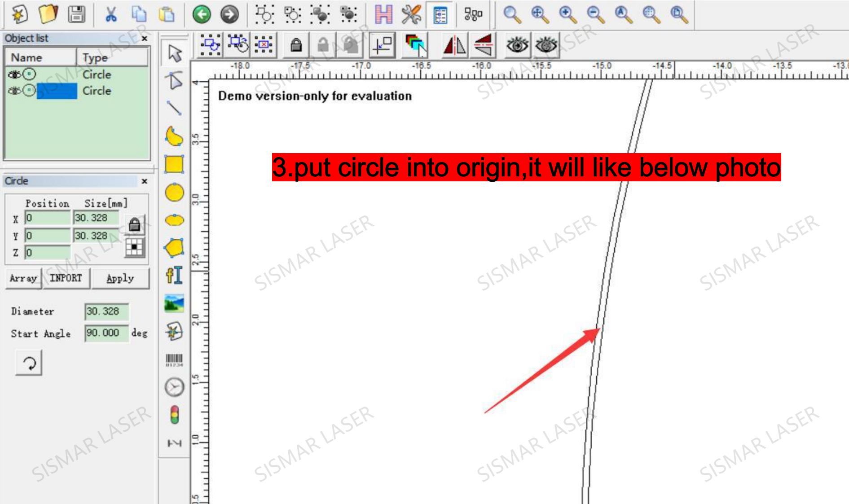Click the put-to-origin icon

pyautogui.click(x=382, y=45)
